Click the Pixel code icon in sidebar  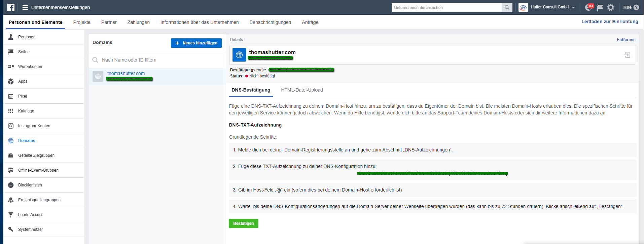[11, 96]
